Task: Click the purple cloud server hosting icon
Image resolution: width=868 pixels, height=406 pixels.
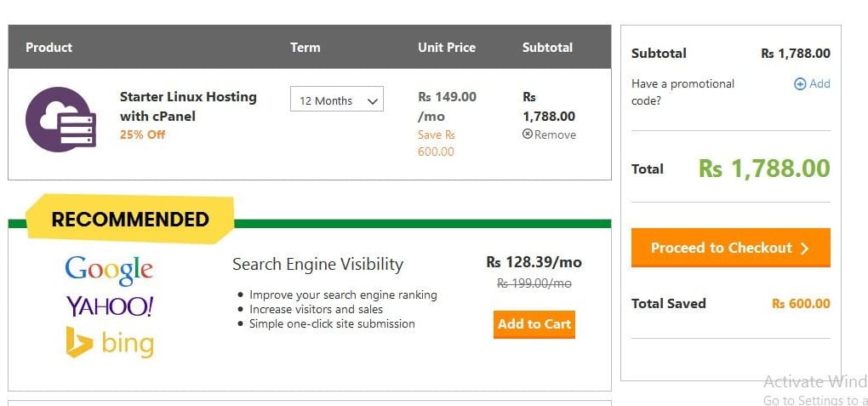Action: click(60, 120)
